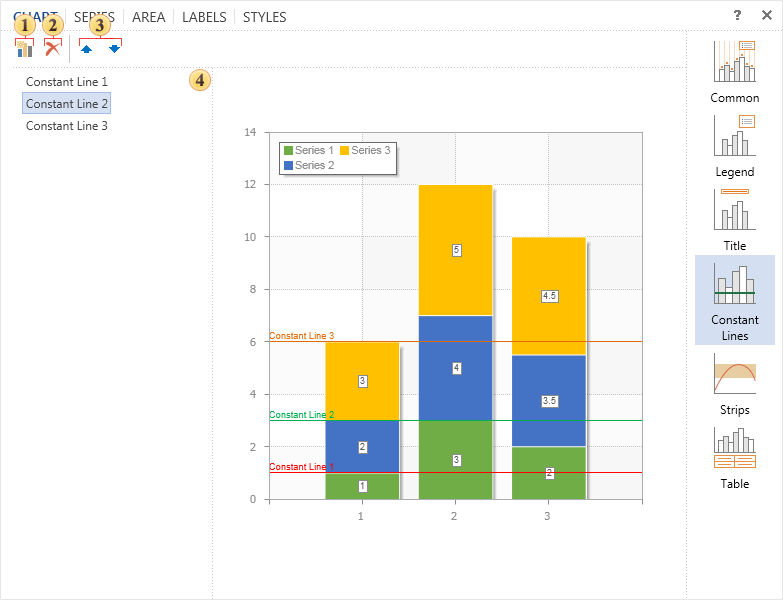Switch to the AREA tab
This screenshot has width=783, height=600.
148,17
